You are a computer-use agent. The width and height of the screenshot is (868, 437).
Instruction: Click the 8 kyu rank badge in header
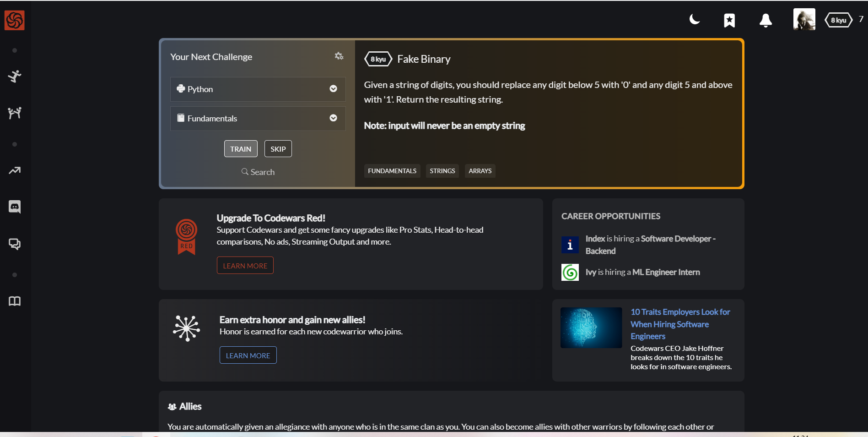(838, 20)
